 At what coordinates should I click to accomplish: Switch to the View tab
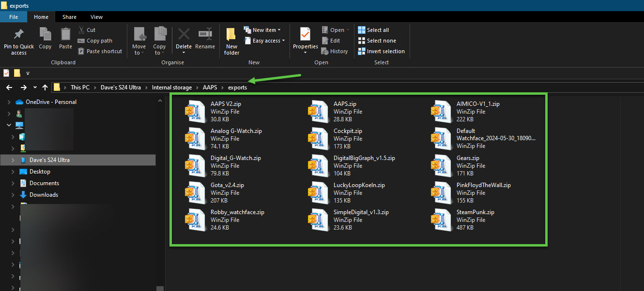[x=96, y=16]
